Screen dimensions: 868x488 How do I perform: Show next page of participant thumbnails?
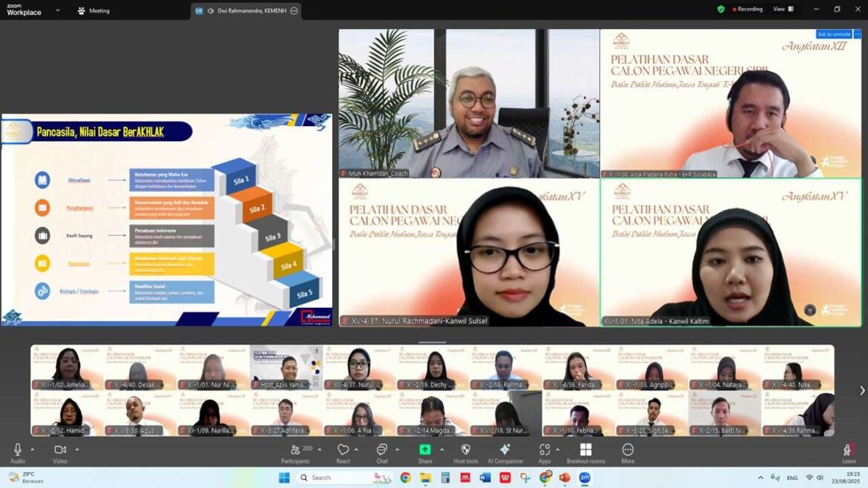tap(862, 391)
